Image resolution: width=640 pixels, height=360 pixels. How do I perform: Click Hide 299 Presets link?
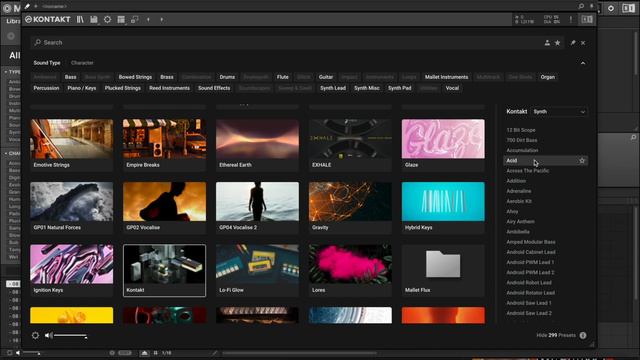tap(556, 335)
